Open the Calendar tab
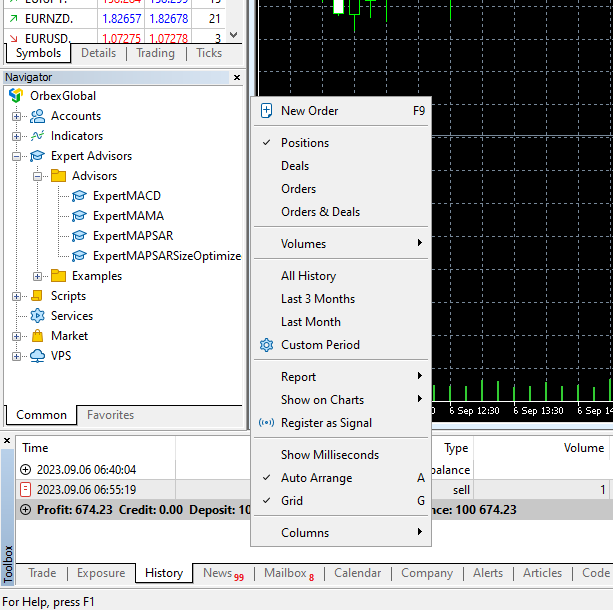Viewport: 613px width, 610px height. [357, 573]
